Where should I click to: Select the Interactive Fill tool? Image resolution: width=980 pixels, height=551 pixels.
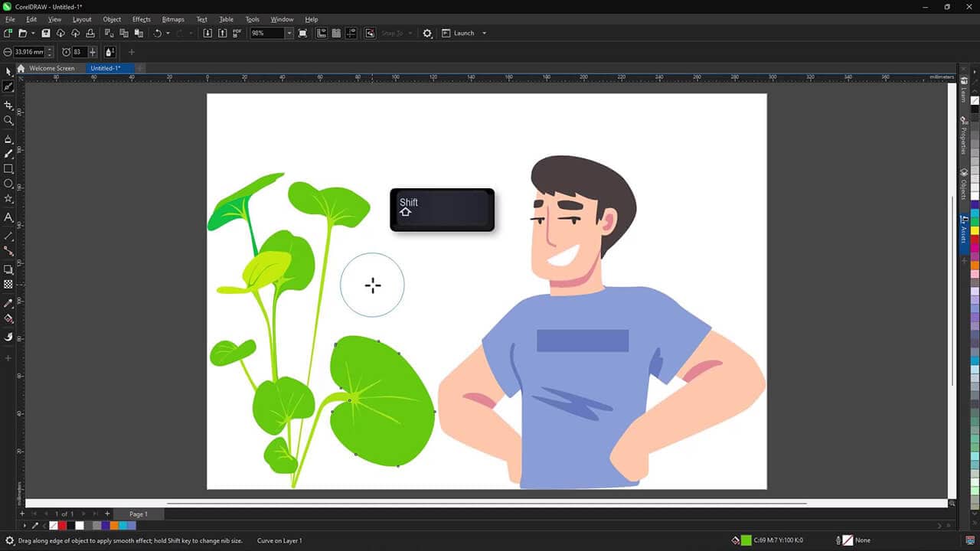(x=8, y=318)
